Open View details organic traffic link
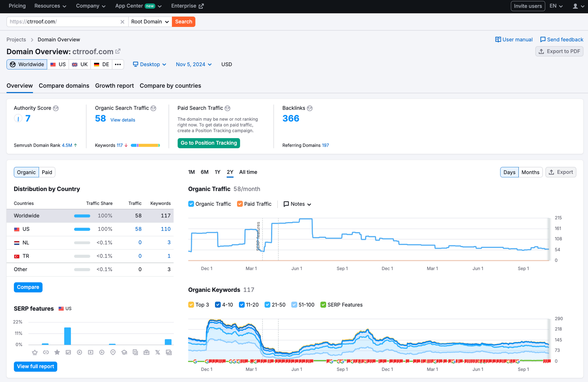 [123, 120]
